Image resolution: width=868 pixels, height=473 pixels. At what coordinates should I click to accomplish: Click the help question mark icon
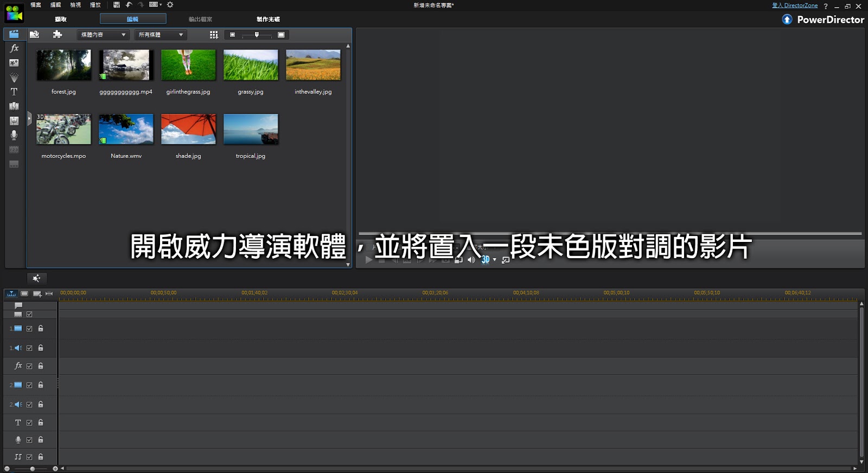point(826,6)
